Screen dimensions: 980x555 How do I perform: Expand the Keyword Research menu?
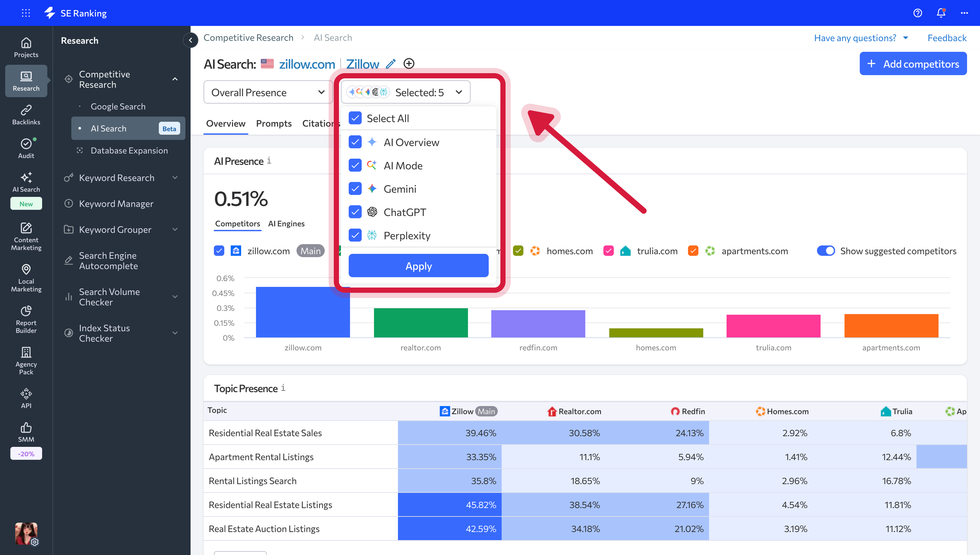pyautogui.click(x=175, y=178)
